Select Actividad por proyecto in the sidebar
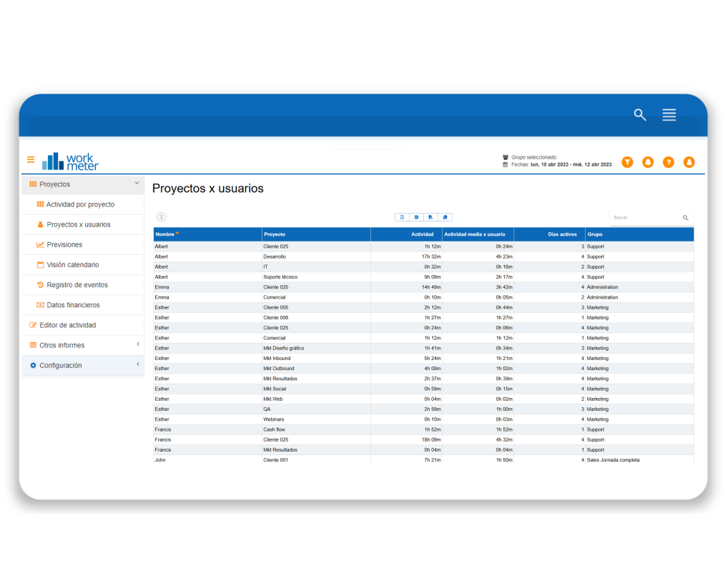The width and height of the screenshot is (725, 588). tap(81, 204)
